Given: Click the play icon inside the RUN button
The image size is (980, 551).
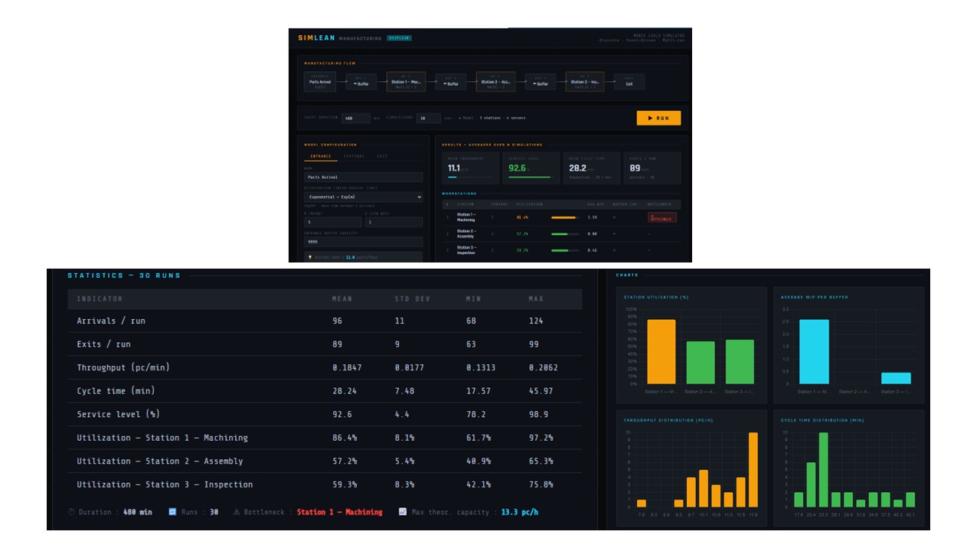Looking at the screenshot, I should tap(649, 118).
